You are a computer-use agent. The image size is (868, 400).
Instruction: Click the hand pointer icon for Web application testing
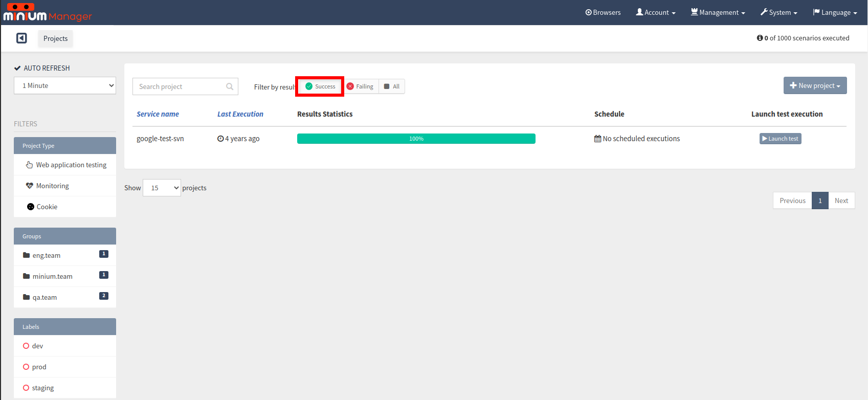coord(30,165)
